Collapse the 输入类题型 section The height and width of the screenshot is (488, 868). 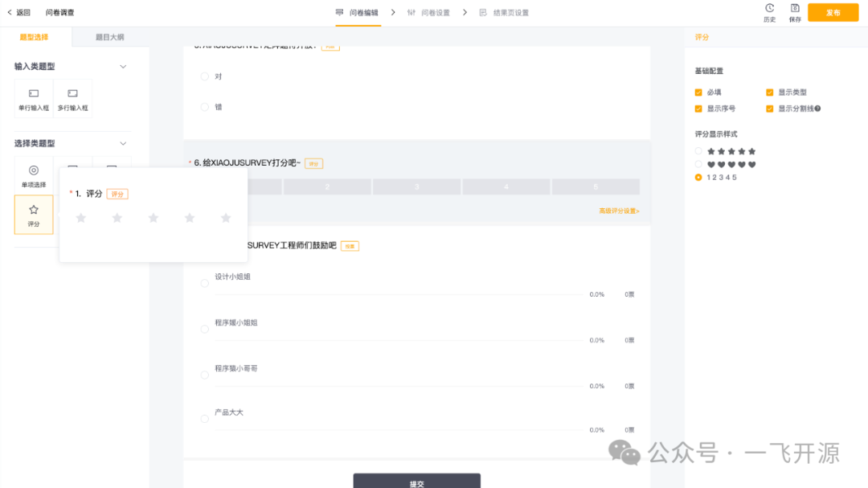[x=123, y=67]
